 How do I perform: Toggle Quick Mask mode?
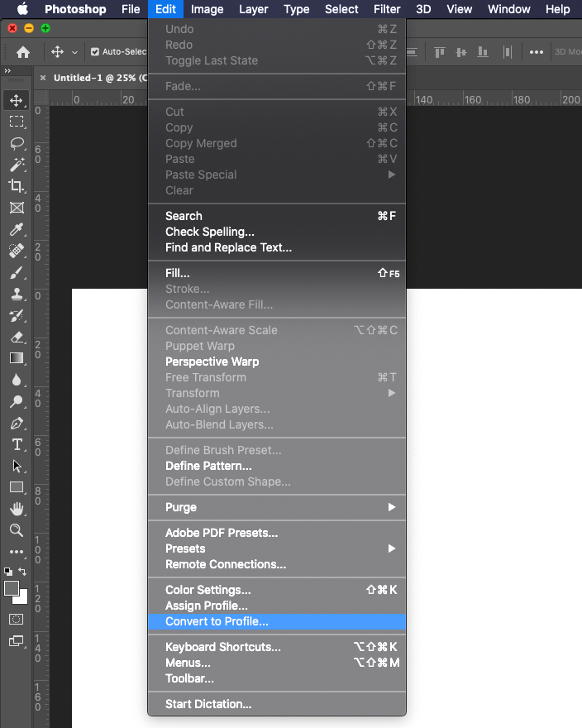(17, 620)
